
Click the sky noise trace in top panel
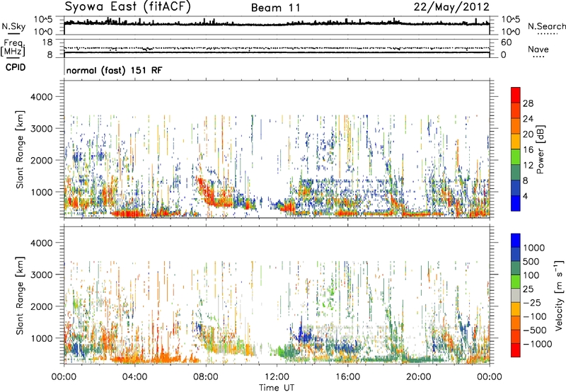click(x=277, y=23)
